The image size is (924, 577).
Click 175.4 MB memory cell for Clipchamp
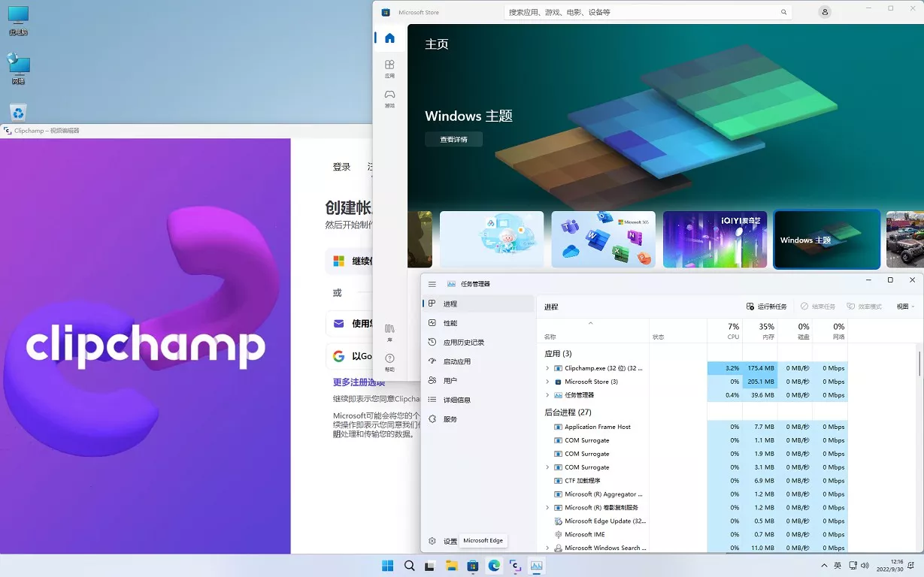[759, 368]
